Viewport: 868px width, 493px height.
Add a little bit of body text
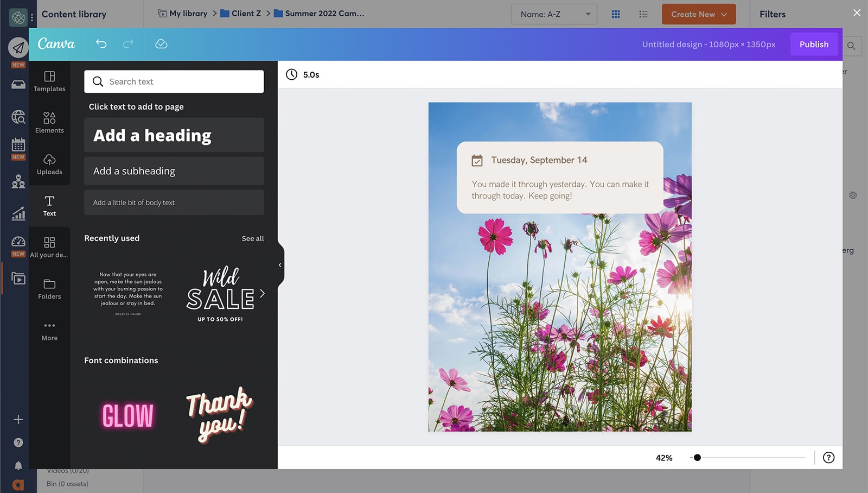(x=174, y=203)
